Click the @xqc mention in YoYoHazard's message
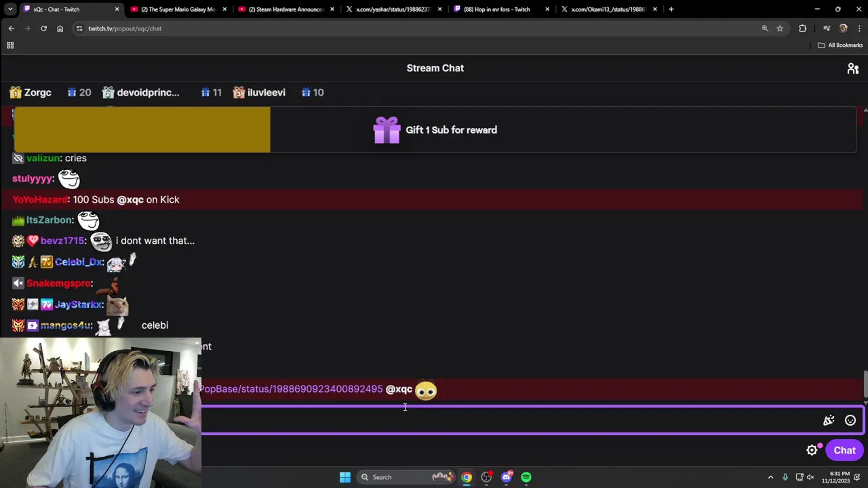868x488 pixels. point(130,200)
